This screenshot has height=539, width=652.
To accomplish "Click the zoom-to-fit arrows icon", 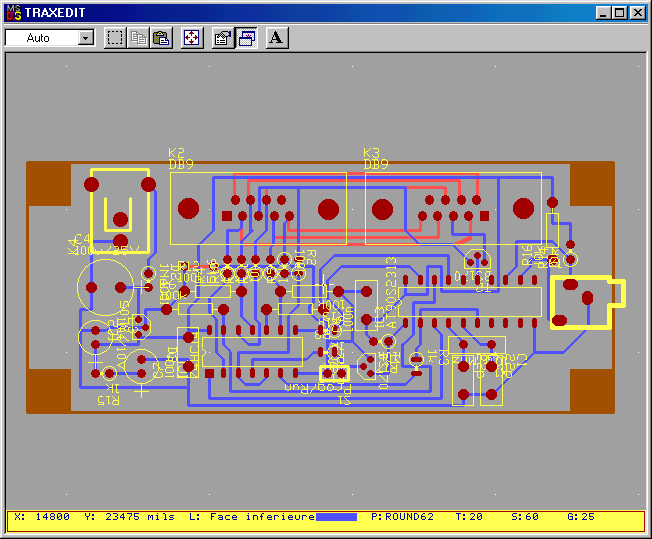I will pyautogui.click(x=192, y=38).
